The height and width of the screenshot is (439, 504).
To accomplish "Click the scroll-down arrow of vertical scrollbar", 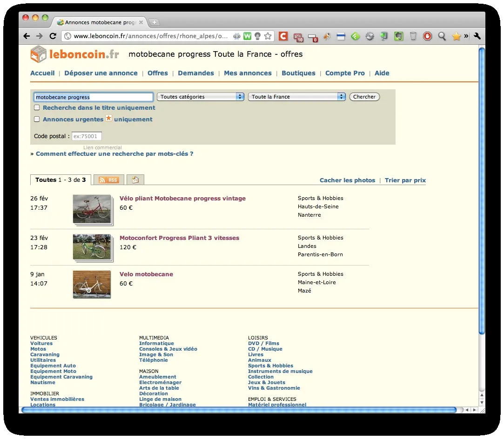I will pos(482,402).
